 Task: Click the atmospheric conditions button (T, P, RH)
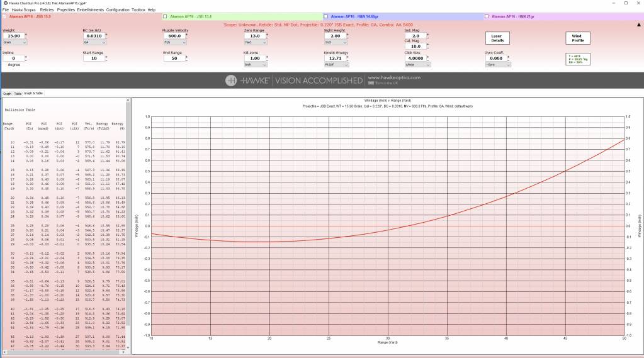[x=577, y=59]
